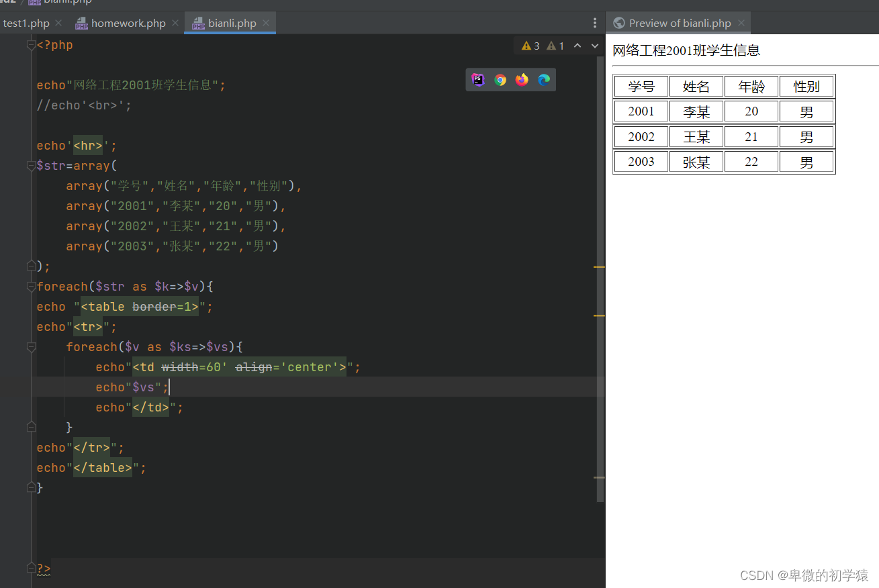Click the 2002 cell in preview table
The height and width of the screenshot is (588, 879).
click(x=641, y=137)
